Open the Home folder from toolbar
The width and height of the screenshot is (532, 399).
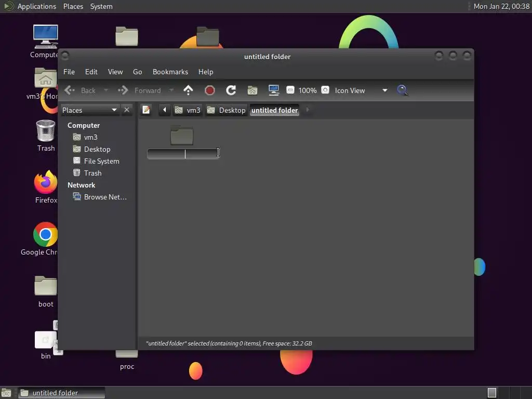(252, 90)
